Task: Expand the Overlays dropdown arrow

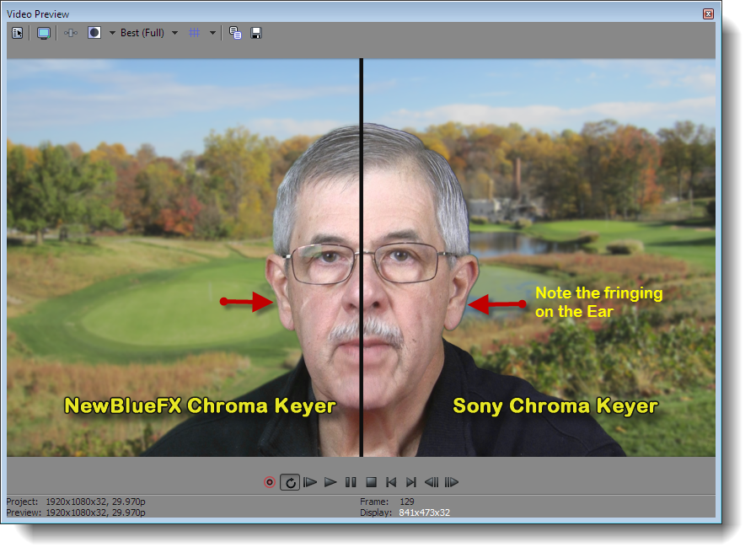Action: (212, 33)
